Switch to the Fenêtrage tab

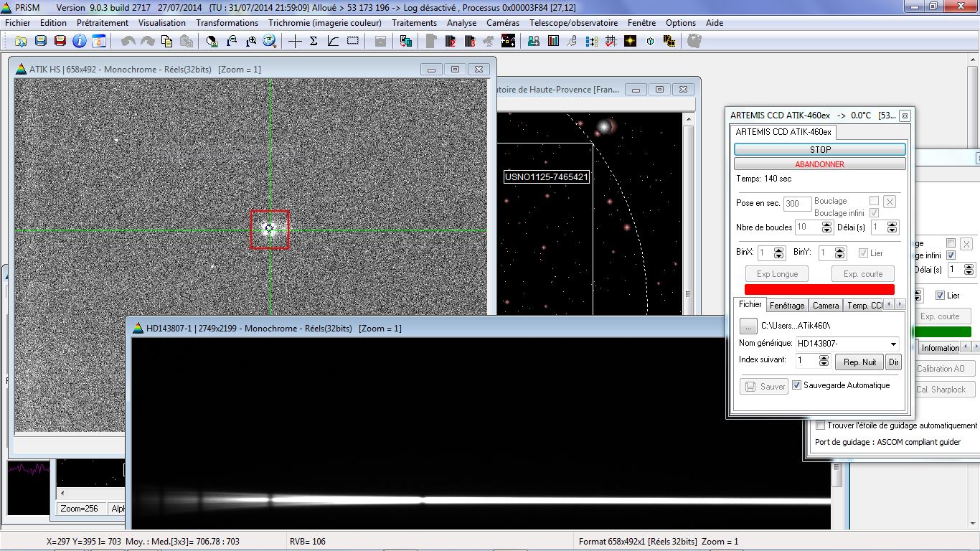click(x=787, y=306)
